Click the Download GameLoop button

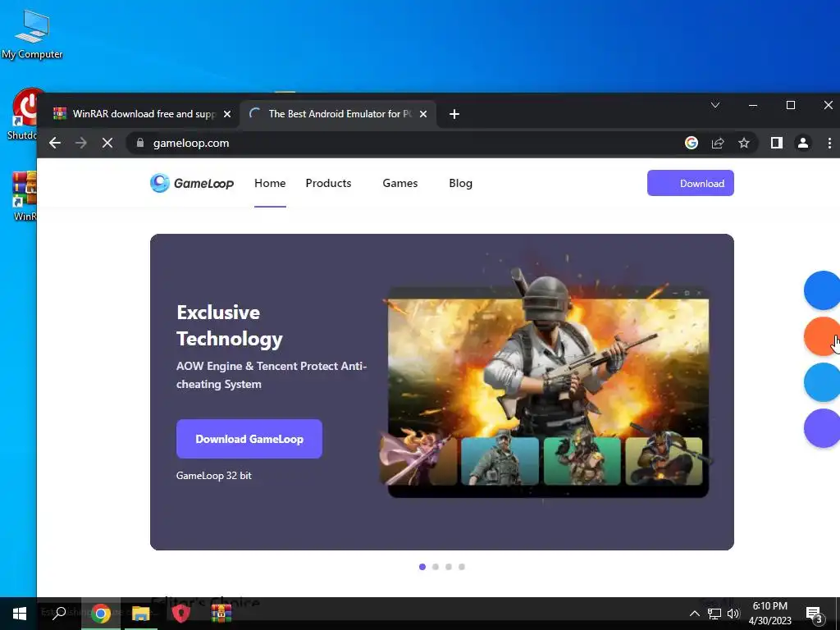249,439
